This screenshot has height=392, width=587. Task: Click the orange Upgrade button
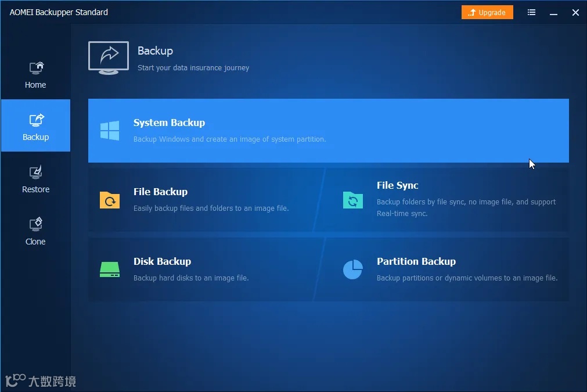tap(487, 12)
